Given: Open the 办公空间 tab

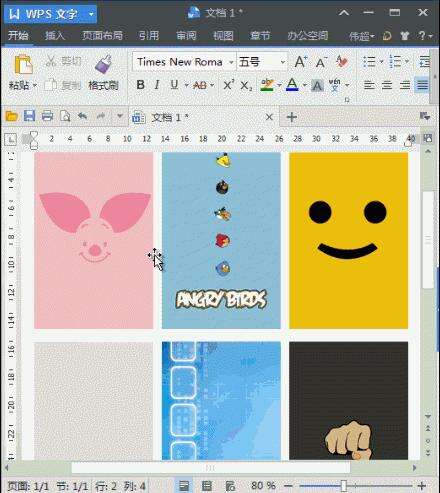Looking at the screenshot, I should coord(308,35).
